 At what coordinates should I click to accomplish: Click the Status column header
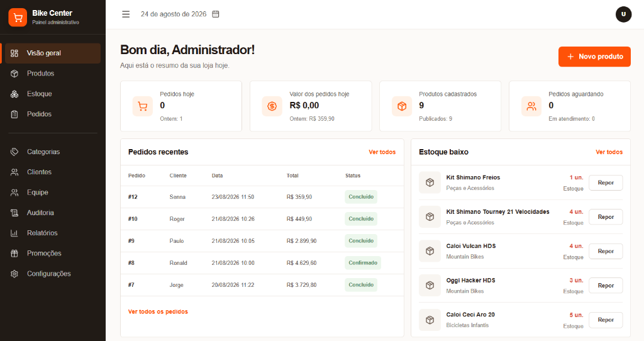(x=353, y=176)
